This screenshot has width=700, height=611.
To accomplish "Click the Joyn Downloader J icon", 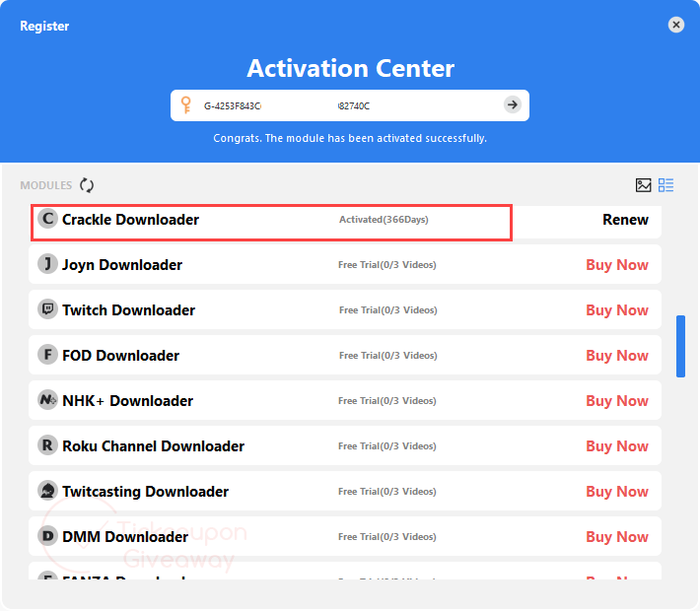I will 47,264.
